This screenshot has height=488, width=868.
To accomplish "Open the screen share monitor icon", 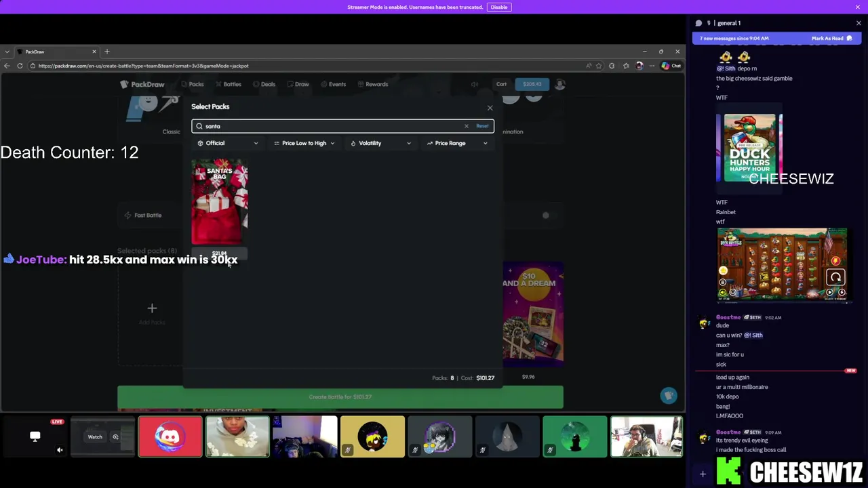I will click(35, 436).
